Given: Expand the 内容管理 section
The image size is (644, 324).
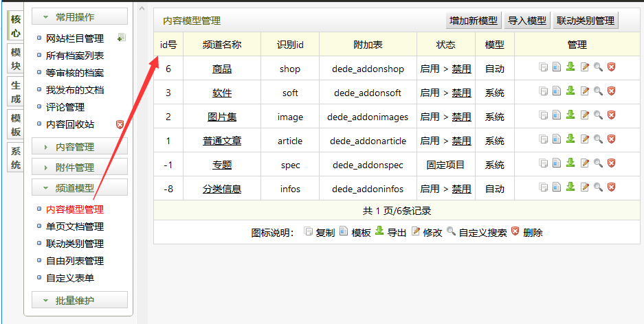Looking at the screenshot, I should [x=80, y=147].
